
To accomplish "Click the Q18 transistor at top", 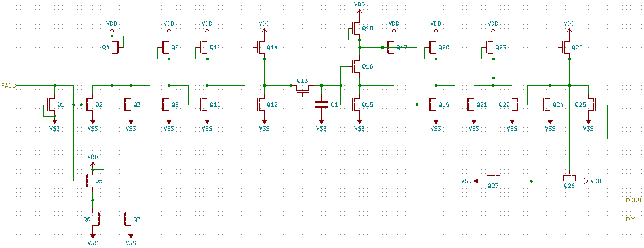I will pyautogui.click(x=356, y=29).
